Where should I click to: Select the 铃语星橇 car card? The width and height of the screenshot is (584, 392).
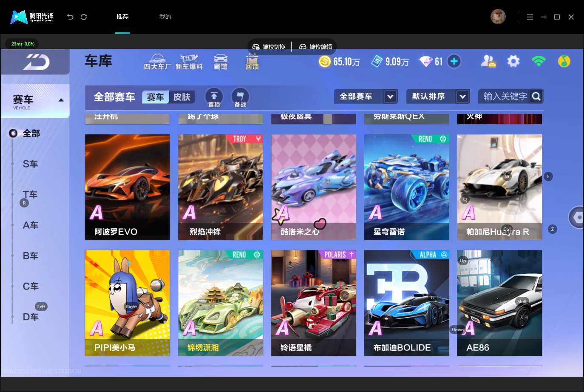[314, 303]
